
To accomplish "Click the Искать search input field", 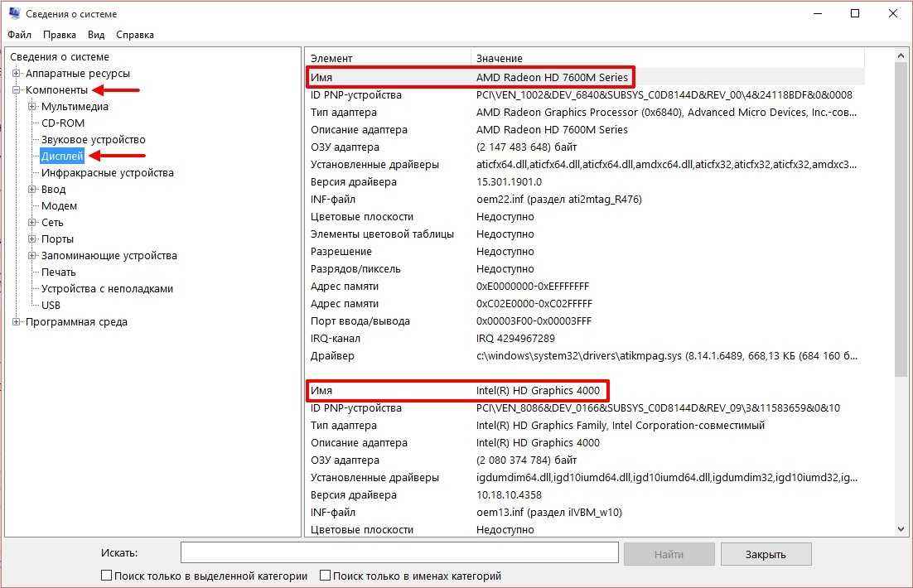I will pos(399,552).
